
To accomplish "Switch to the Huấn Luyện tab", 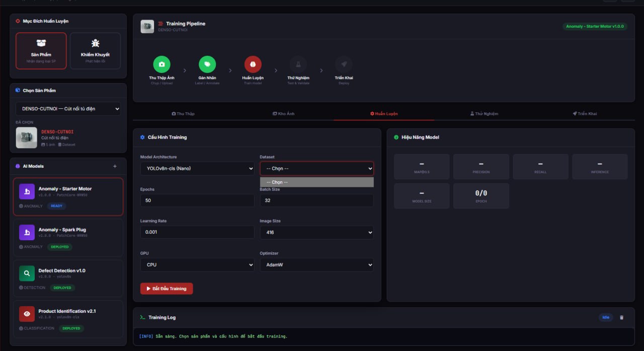I will click(384, 114).
